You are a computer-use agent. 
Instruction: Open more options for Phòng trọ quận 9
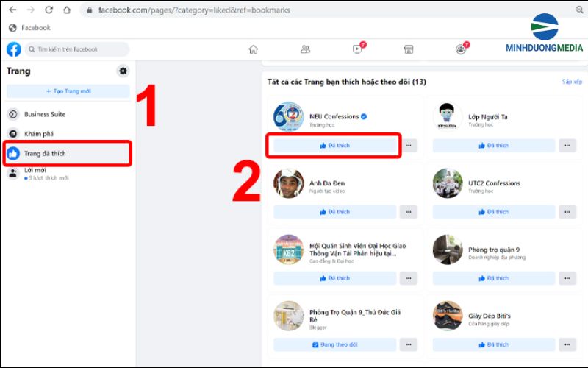(x=567, y=278)
